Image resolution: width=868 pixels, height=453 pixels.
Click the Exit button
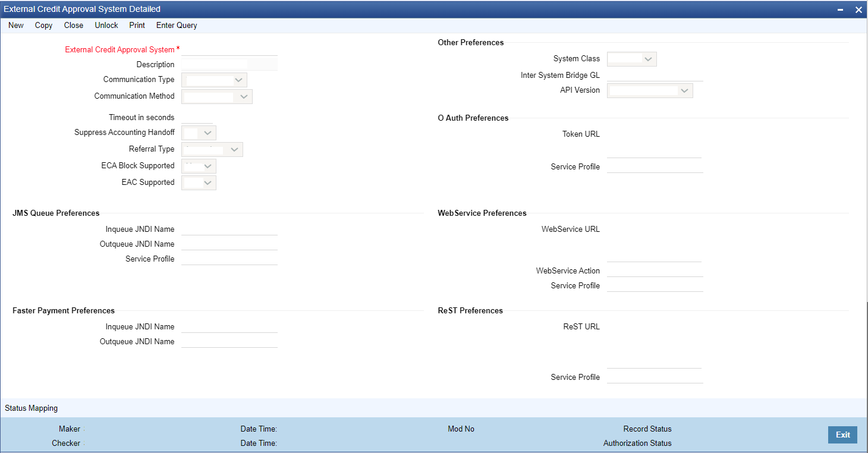842,435
